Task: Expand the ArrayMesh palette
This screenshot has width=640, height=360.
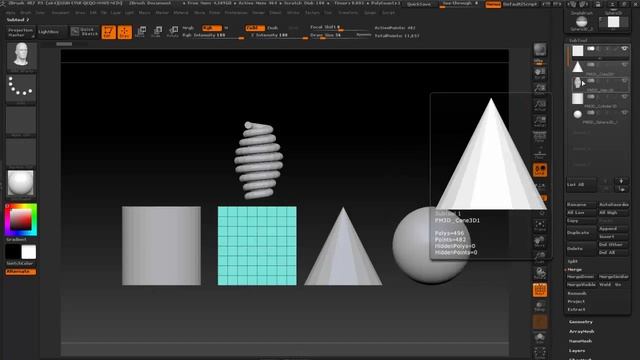Action: pos(582,331)
